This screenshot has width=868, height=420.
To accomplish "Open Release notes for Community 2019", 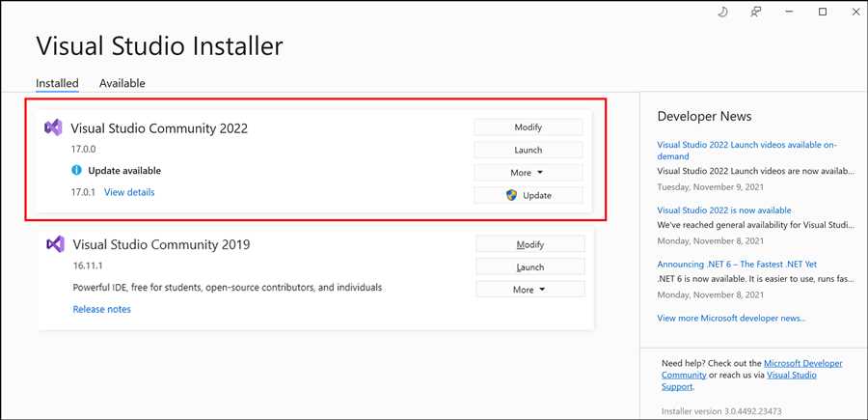I will (x=102, y=309).
